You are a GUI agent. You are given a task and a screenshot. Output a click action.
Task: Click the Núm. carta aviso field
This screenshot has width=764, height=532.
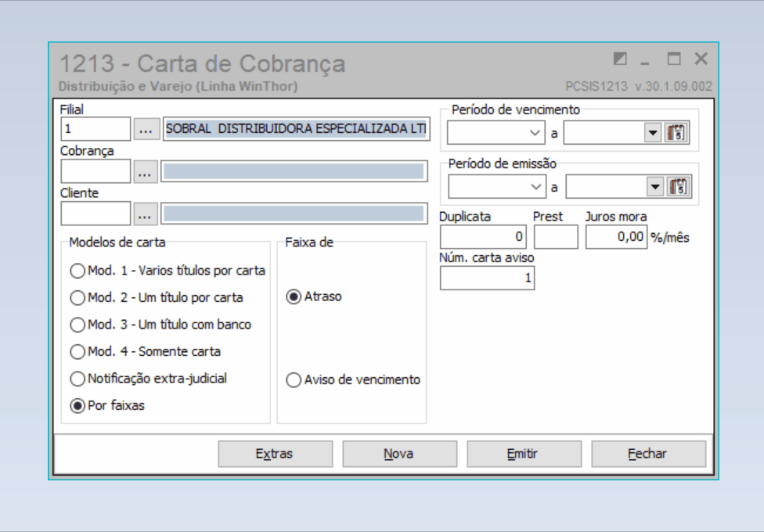tap(487, 279)
